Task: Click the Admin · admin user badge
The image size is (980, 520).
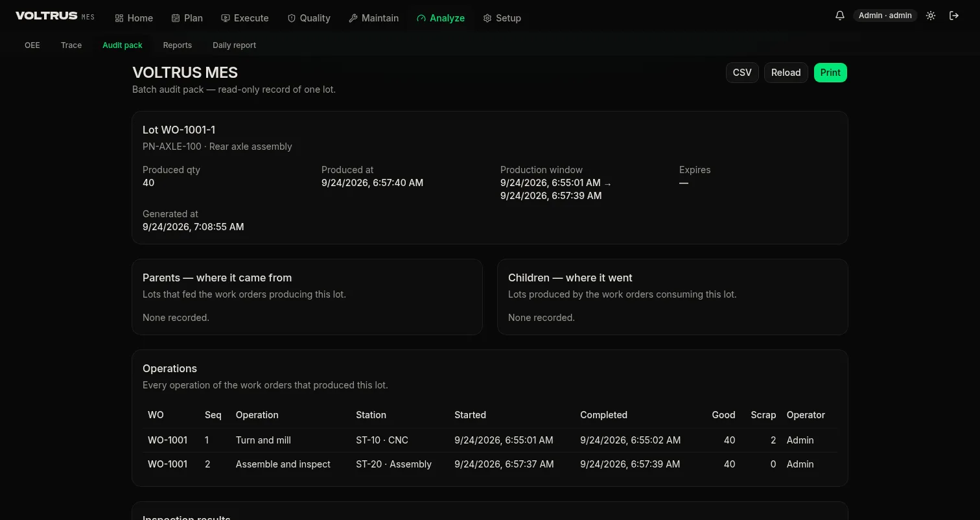Action: [x=885, y=16]
